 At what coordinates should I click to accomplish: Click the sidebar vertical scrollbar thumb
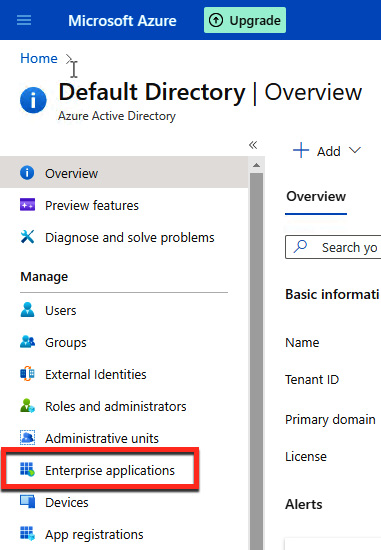click(256, 361)
